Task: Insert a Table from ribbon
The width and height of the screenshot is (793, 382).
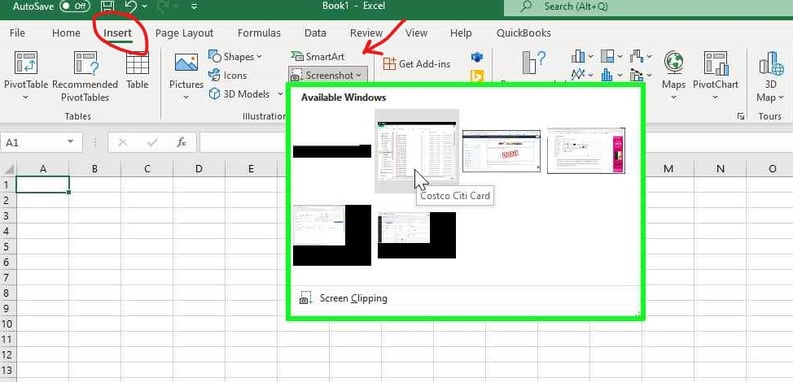Action: [x=137, y=71]
